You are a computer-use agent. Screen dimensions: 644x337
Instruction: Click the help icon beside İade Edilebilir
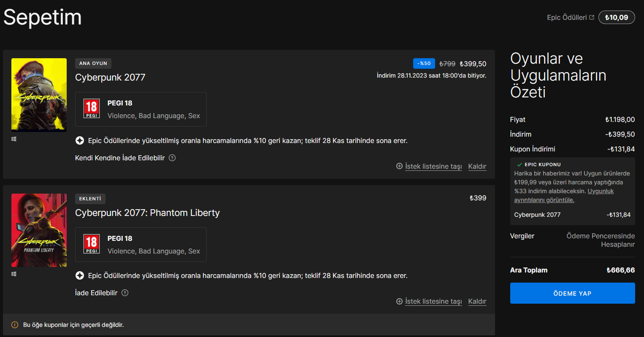[125, 293]
